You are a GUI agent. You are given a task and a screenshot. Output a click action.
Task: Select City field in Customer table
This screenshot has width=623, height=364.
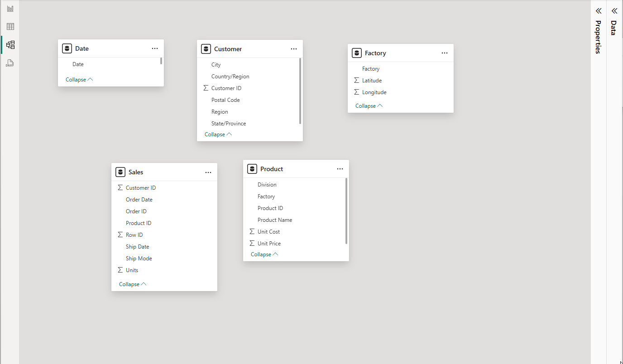point(248,65)
